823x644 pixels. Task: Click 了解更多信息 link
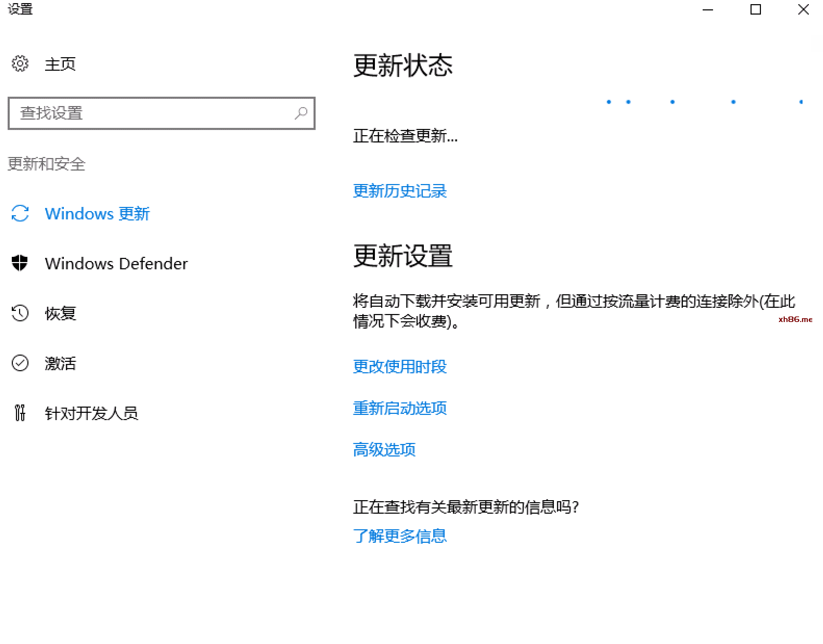click(400, 536)
